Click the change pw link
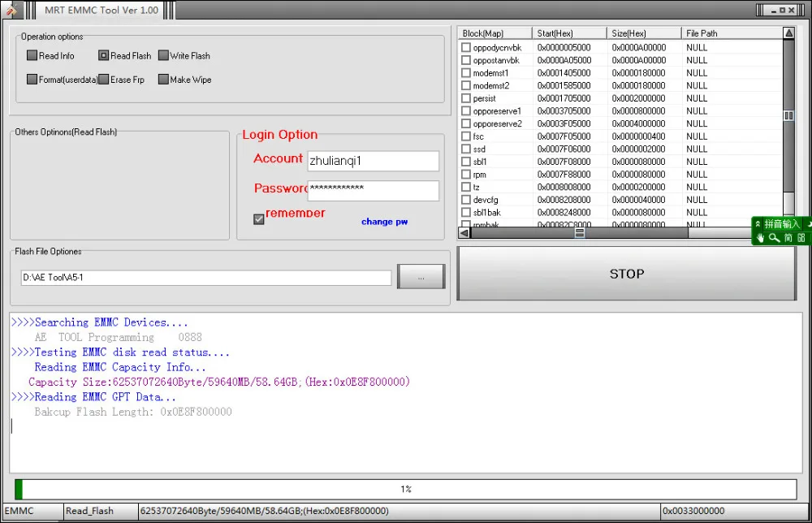This screenshot has width=812, height=523. click(x=384, y=222)
